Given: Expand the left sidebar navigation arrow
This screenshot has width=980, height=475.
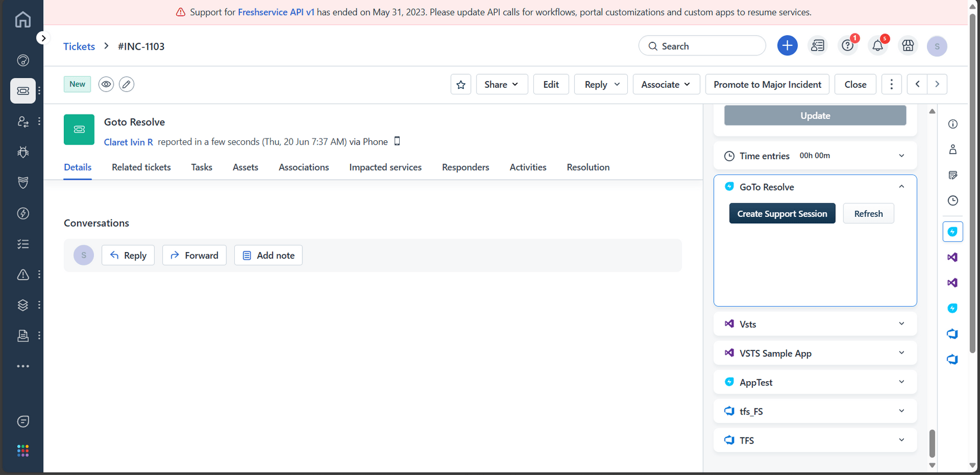Looking at the screenshot, I should pyautogui.click(x=43, y=38).
